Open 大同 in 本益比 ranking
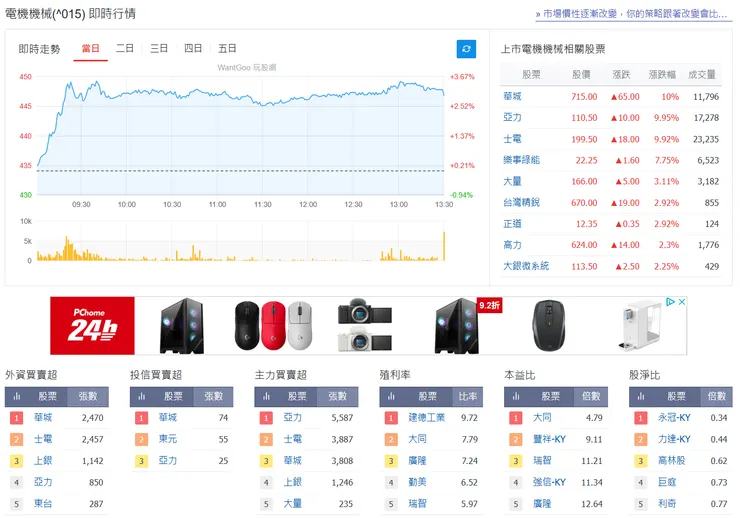This screenshot has width=740, height=518. click(x=542, y=418)
